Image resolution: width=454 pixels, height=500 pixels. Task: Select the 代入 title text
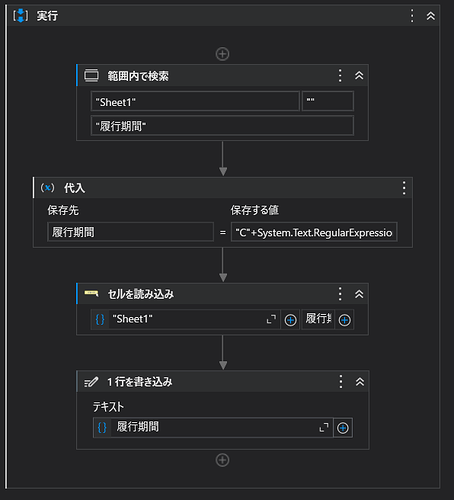point(74,188)
